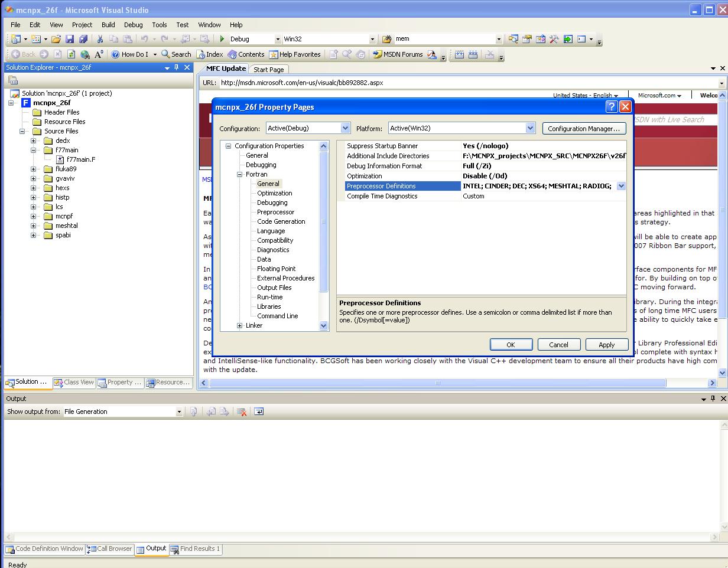
Task: Open MSDN Forums from the toolbar
Action: pyautogui.click(x=398, y=54)
